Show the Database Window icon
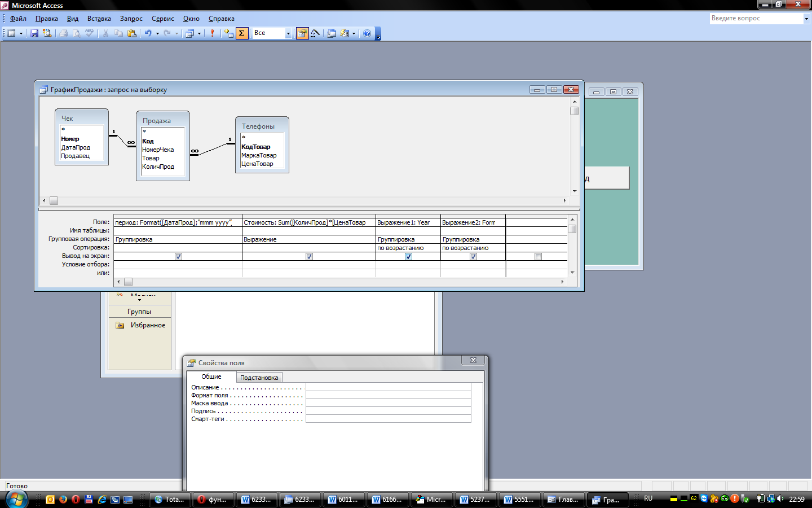Viewport: 812px width, 508px height. click(x=332, y=33)
